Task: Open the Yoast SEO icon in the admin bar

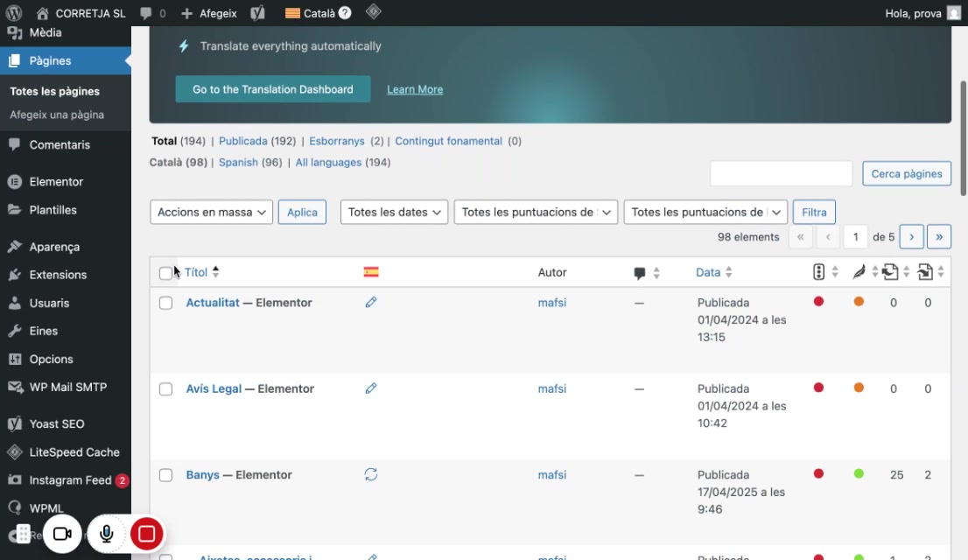Action: 257,13
